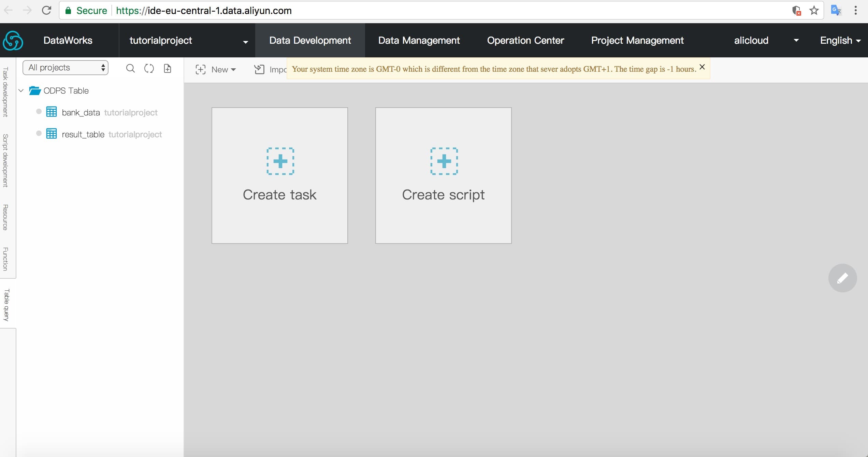Click the floating pencil edit button

click(x=842, y=278)
